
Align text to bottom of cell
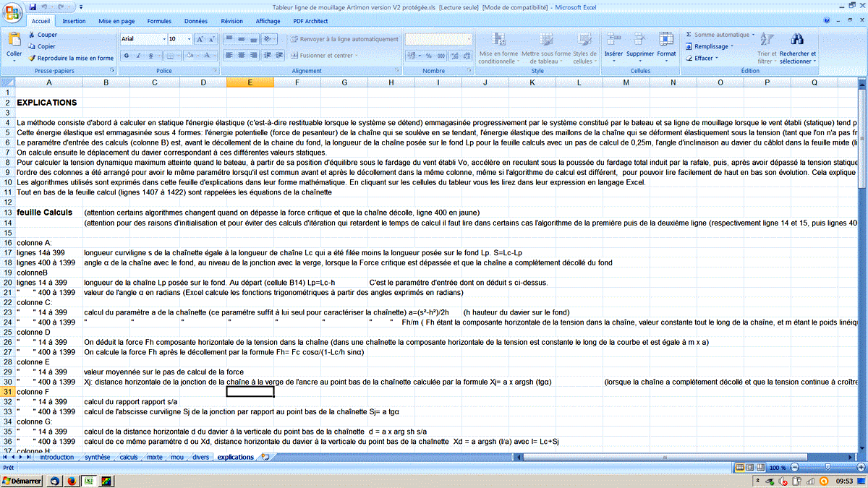coord(253,38)
